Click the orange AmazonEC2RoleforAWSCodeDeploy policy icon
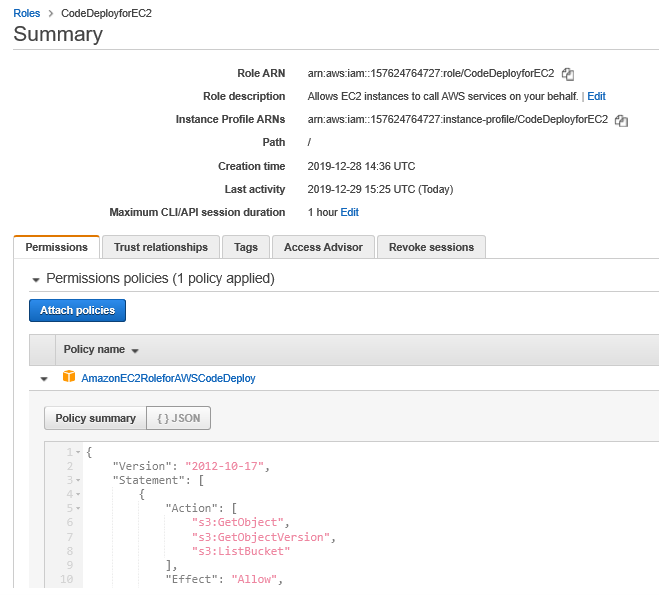This screenshot has width=659, height=595. tap(69, 376)
